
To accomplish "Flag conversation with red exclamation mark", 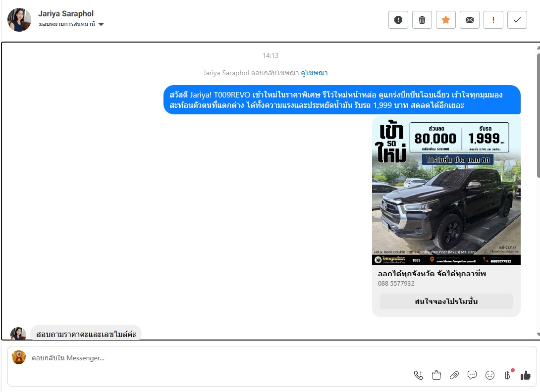I will pos(493,20).
